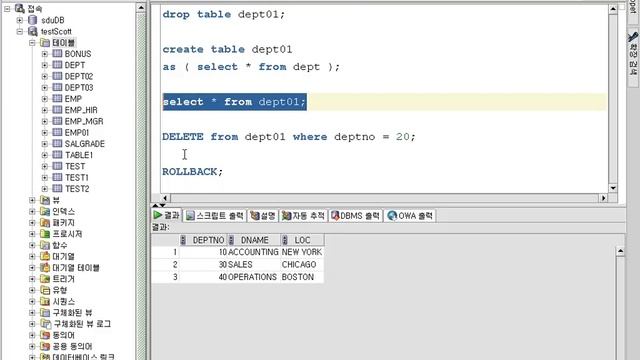
Task: Click the EMP01 table icon
Action: pos(58,132)
